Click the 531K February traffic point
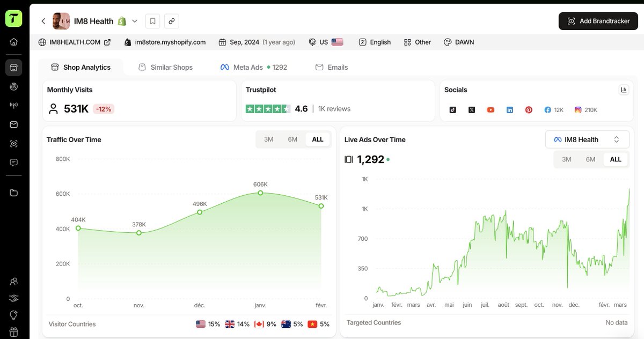The width and height of the screenshot is (644, 339). click(x=321, y=206)
